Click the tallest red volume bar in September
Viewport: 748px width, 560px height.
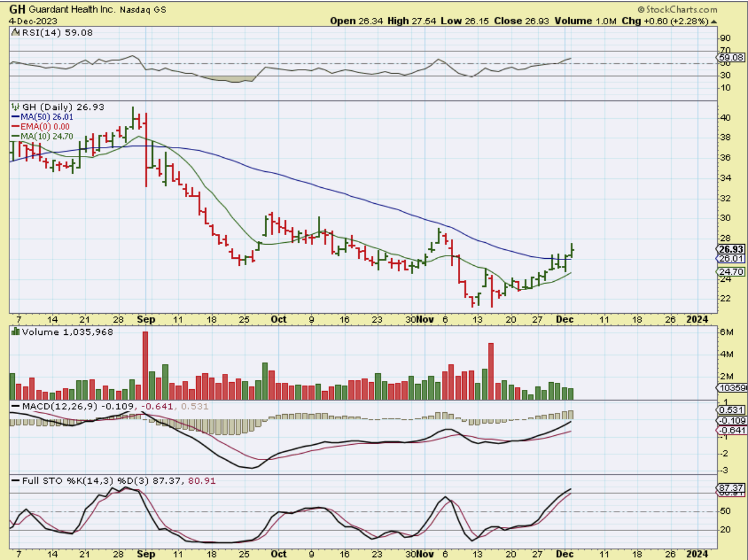(x=145, y=366)
